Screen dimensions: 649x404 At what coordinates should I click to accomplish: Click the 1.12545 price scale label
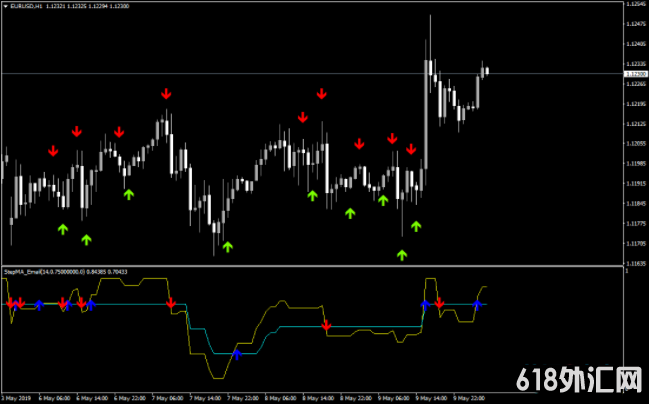pyautogui.click(x=634, y=4)
